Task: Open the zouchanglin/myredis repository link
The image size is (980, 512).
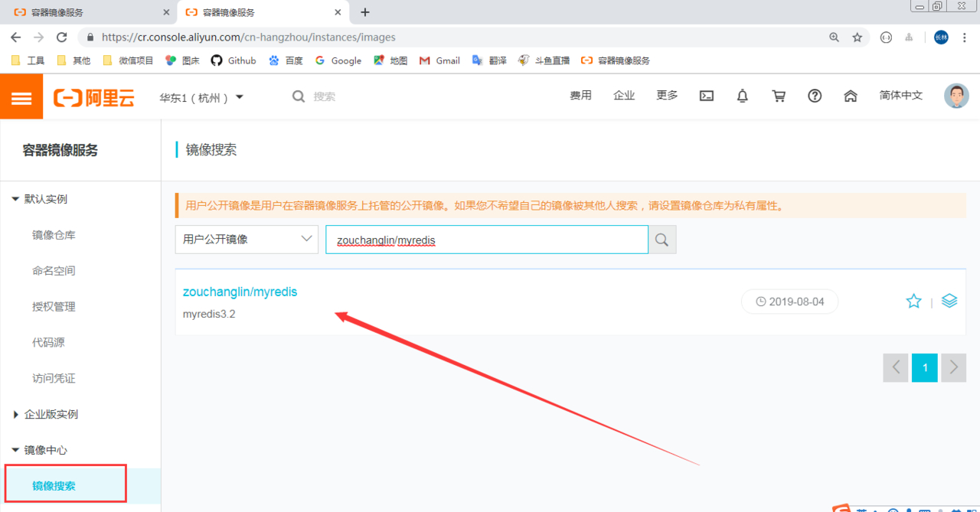Action: pyautogui.click(x=240, y=292)
